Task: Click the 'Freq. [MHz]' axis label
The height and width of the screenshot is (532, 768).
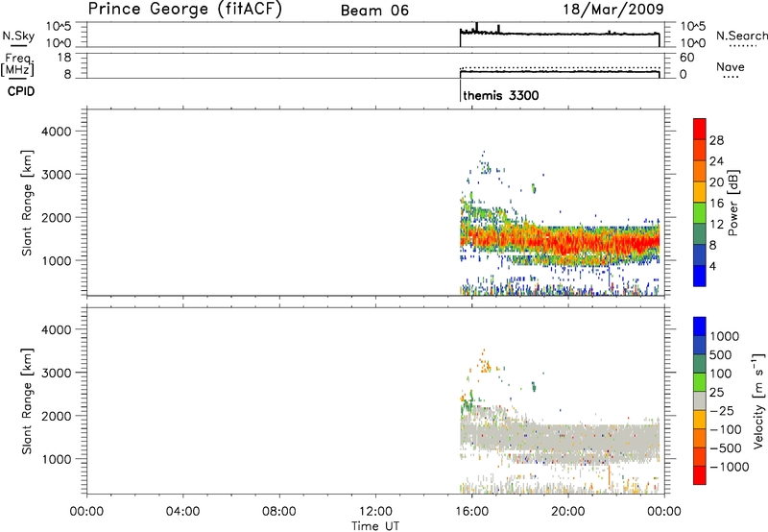Action: coord(18,64)
